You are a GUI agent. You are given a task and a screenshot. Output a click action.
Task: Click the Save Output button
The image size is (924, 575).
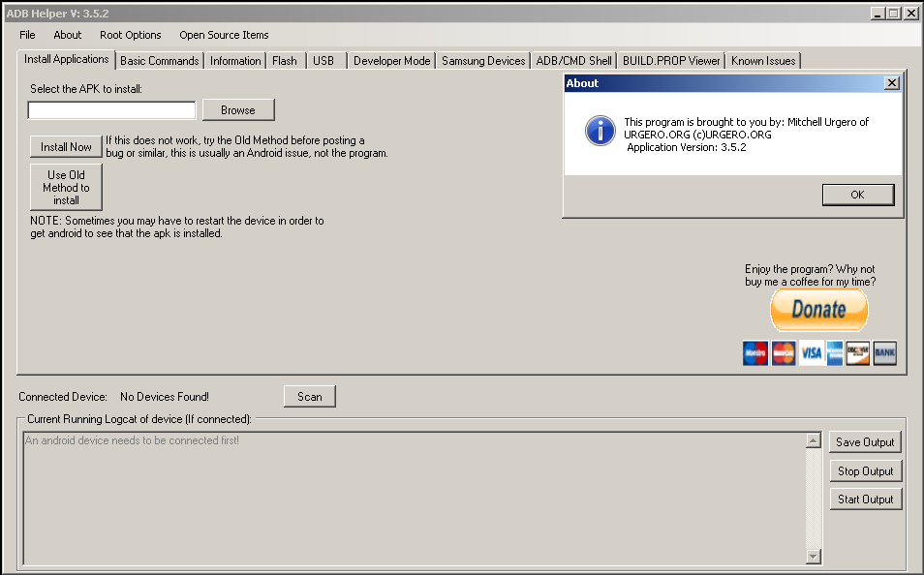click(x=865, y=442)
